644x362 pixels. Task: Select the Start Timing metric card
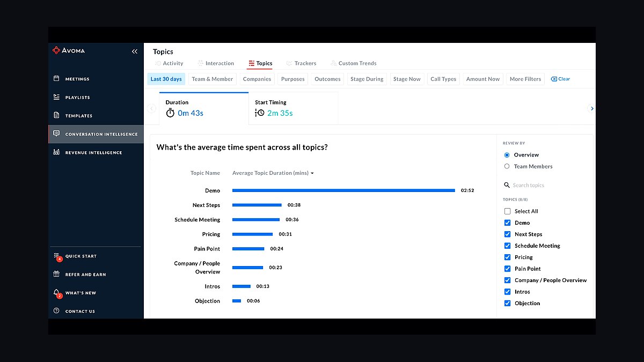[294, 108]
